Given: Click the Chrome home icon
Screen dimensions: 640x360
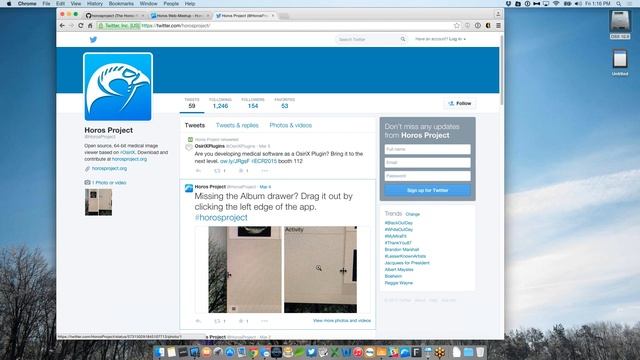Looking at the screenshot, I should [x=90, y=26].
